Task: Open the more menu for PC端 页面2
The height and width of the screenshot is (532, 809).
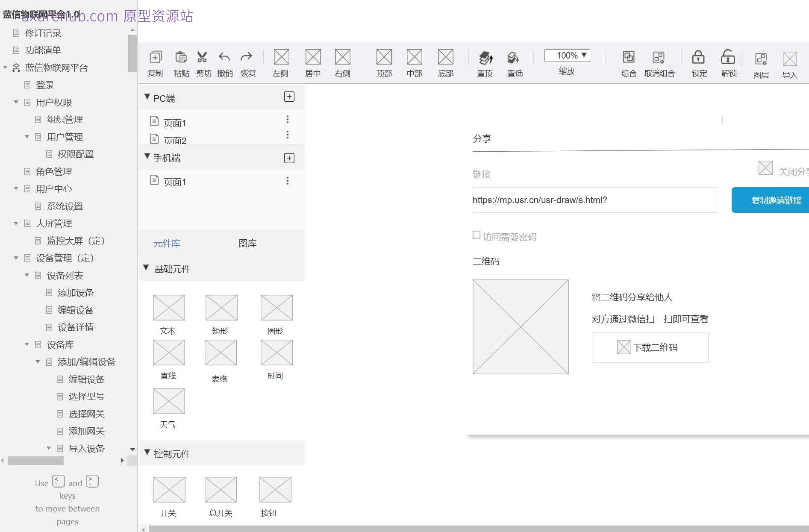Action: pos(288,135)
